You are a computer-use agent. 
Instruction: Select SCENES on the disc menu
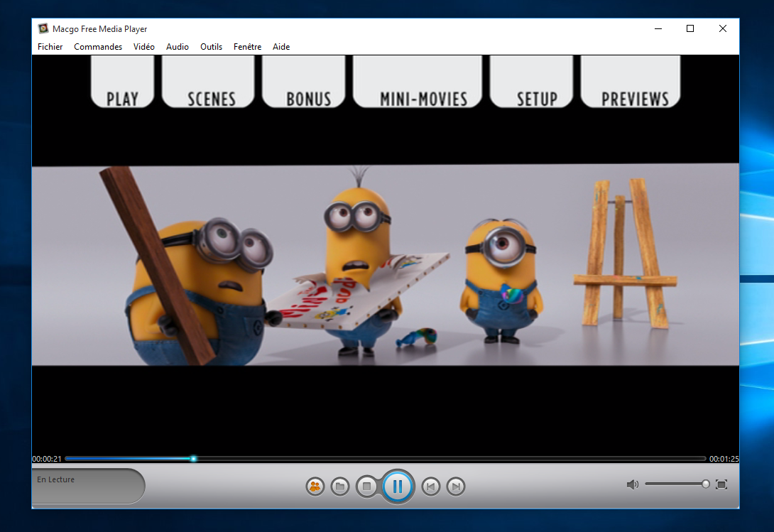point(208,82)
